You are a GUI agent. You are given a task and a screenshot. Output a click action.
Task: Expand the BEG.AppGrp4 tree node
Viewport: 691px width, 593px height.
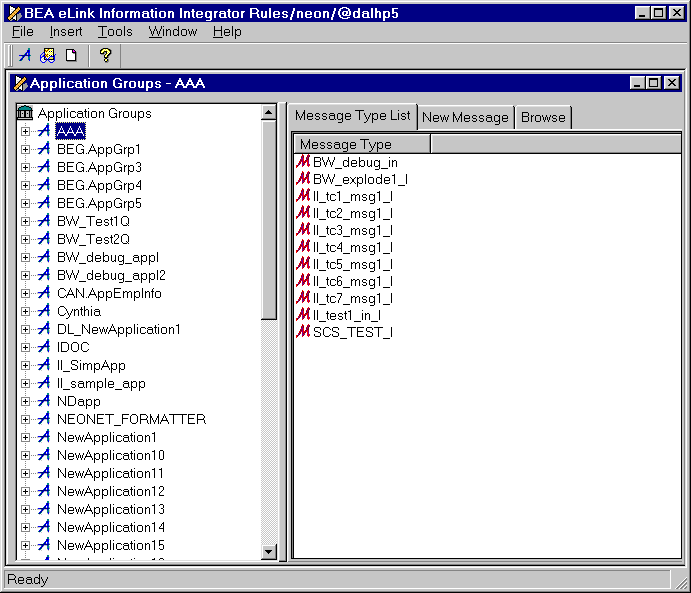click(26, 185)
